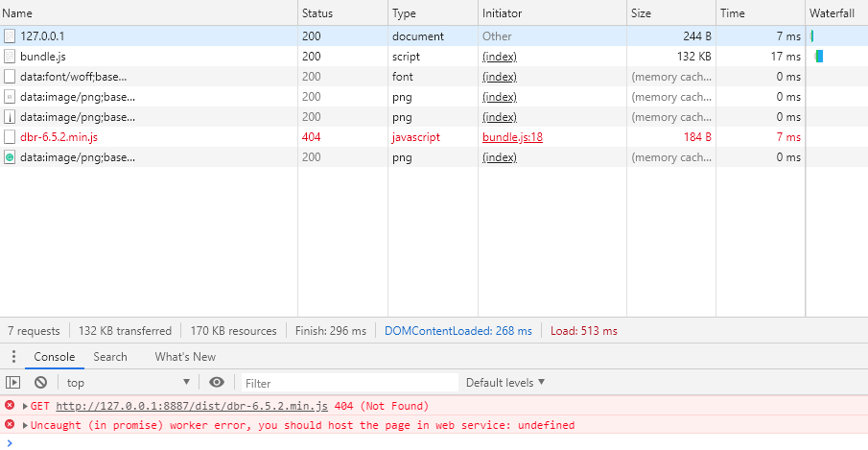This screenshot has width=868, height=450.
Task: Switch to the Search tab
Action: tap(110, 357)
